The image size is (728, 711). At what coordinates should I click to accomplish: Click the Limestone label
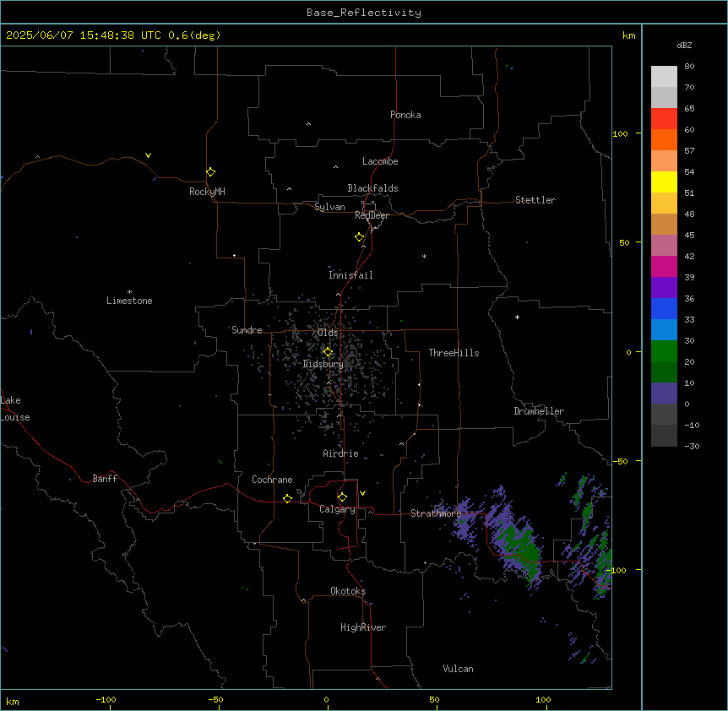click(129, 301)
